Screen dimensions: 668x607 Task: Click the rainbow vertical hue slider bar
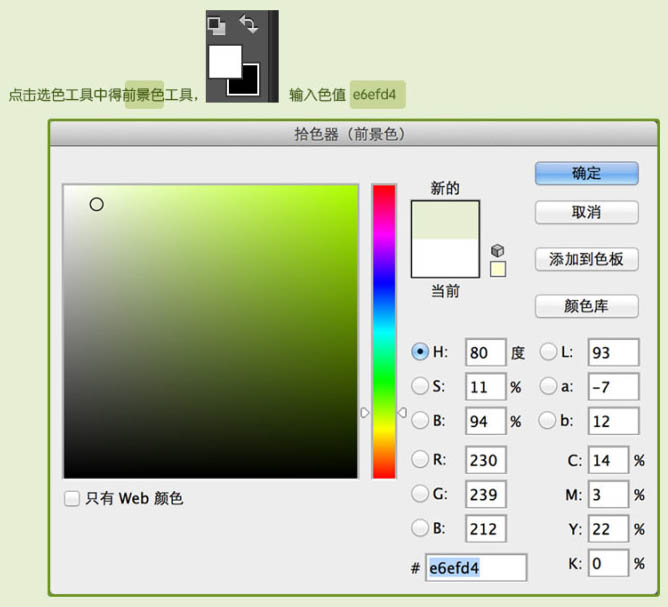click(x=384, y=331)
